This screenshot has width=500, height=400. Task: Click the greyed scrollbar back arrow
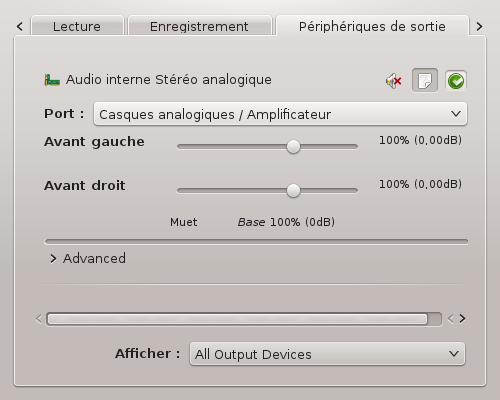(x=451, y=319)
